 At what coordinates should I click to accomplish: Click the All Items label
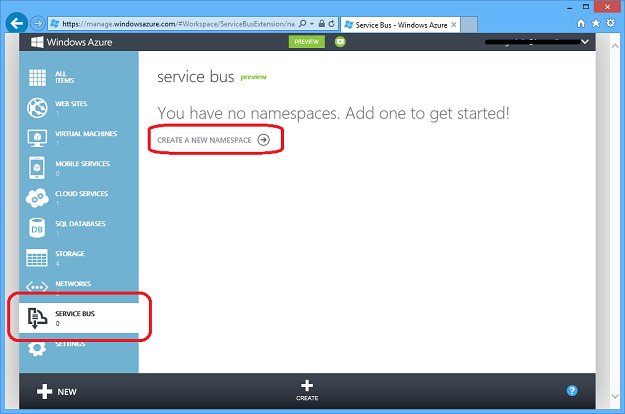pos(65,77)
